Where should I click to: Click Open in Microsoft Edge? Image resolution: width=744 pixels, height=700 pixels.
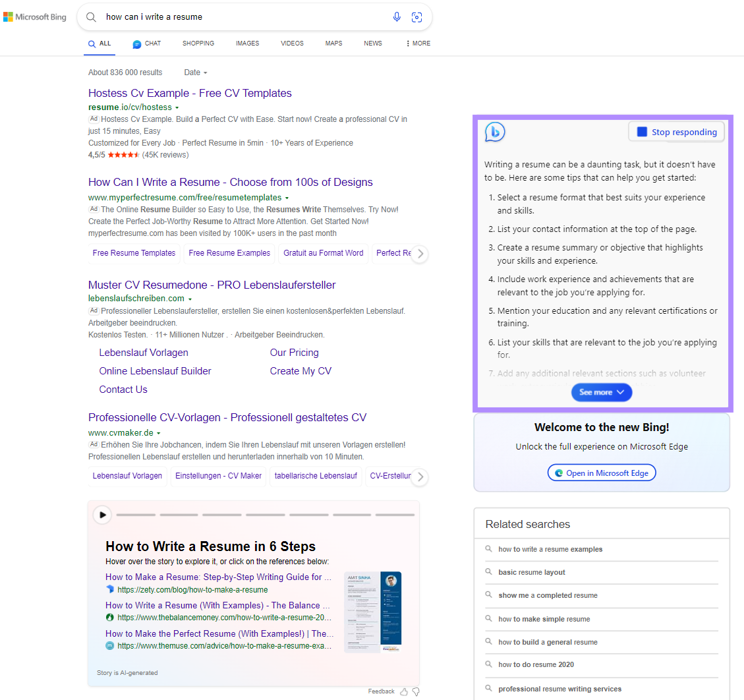(601, 472)
